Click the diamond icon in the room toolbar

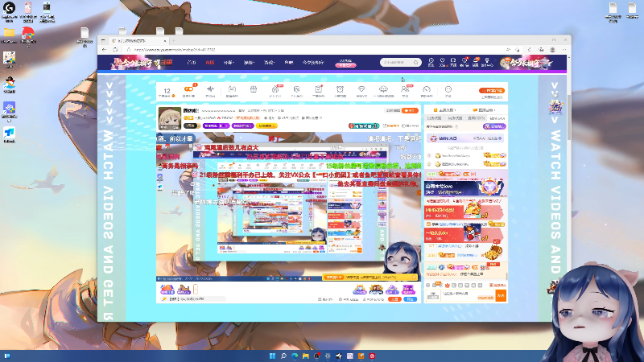point(361,88)
